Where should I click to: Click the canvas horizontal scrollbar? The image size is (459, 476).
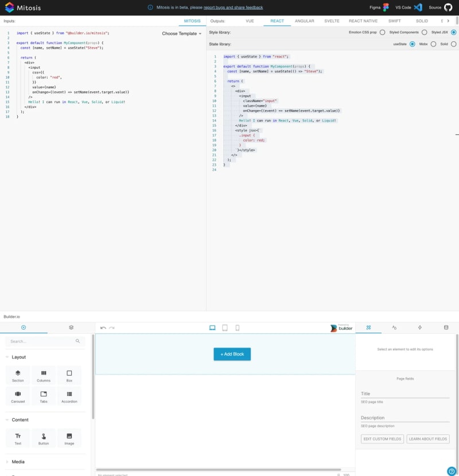click(219, 470)
